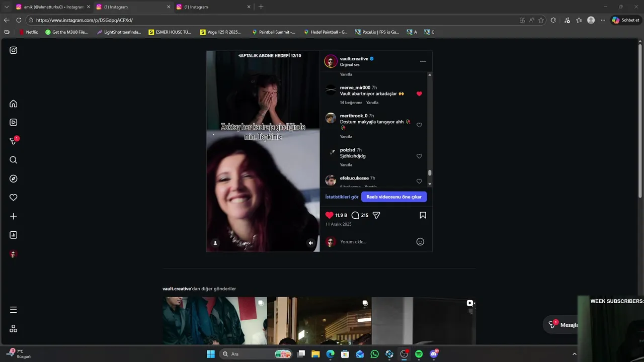The height and width of the screenshot is (362, 644).
Task: Add page to favorites star
Action: (x=541, y=20)
